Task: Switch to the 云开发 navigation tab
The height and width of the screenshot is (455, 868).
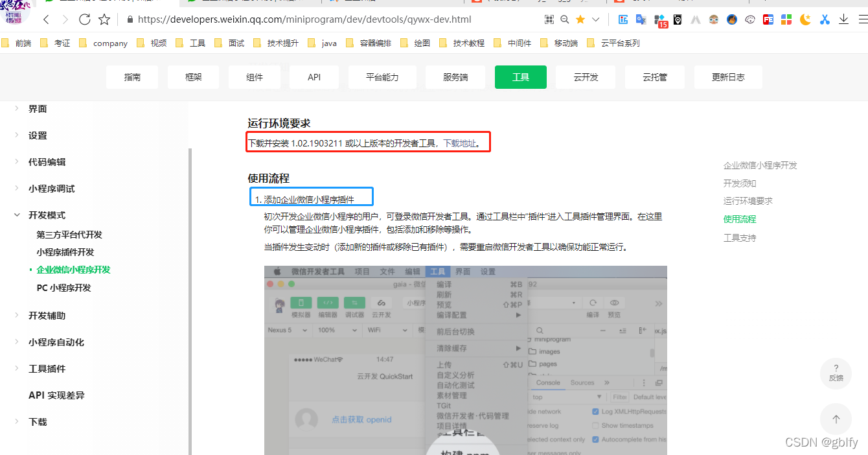Action: pyautogui.click(x=586, y=76)
